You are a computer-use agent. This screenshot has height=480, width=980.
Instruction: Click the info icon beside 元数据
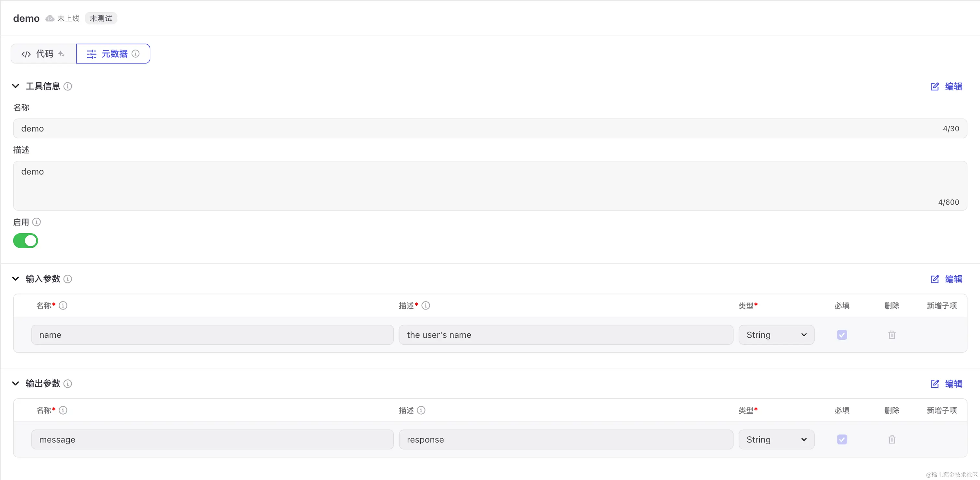135,54
